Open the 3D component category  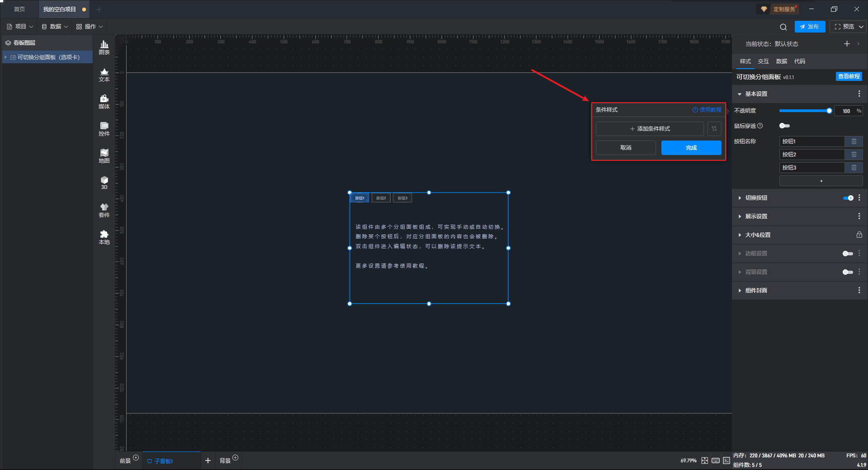click(x=104, y=183)
